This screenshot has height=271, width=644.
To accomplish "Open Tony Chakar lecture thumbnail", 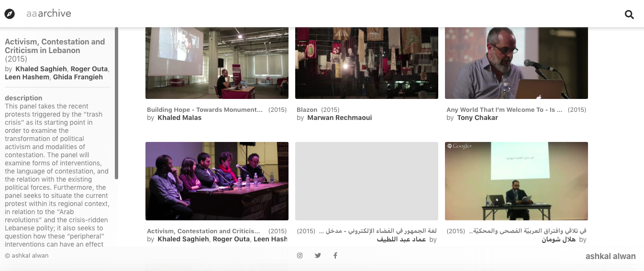I will click(516, 63).
